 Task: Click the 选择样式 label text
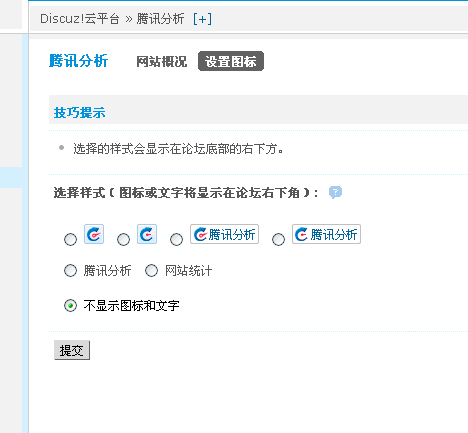186,193
